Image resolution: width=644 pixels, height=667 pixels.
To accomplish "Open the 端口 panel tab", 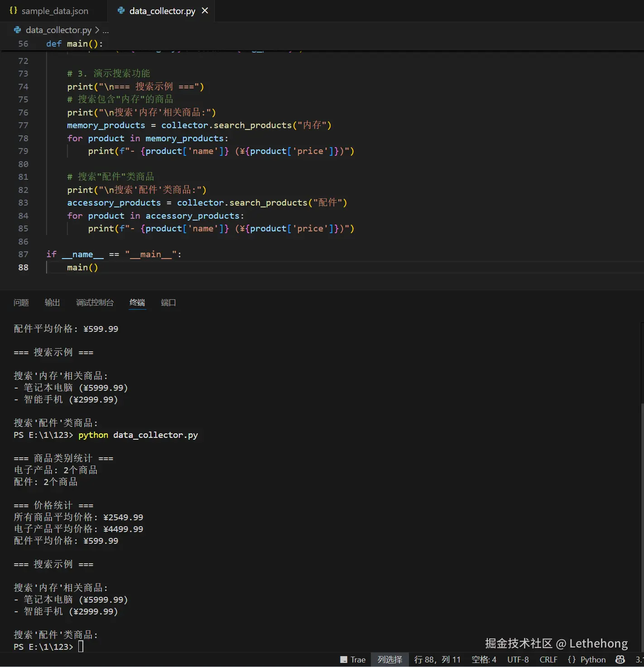I will click(168, 302).
